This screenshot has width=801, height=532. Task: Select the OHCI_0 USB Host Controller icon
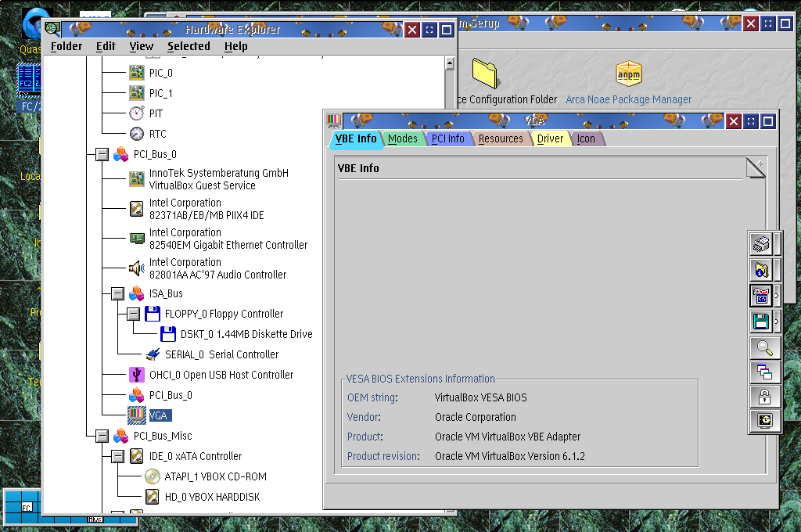(x=136, y=375)
